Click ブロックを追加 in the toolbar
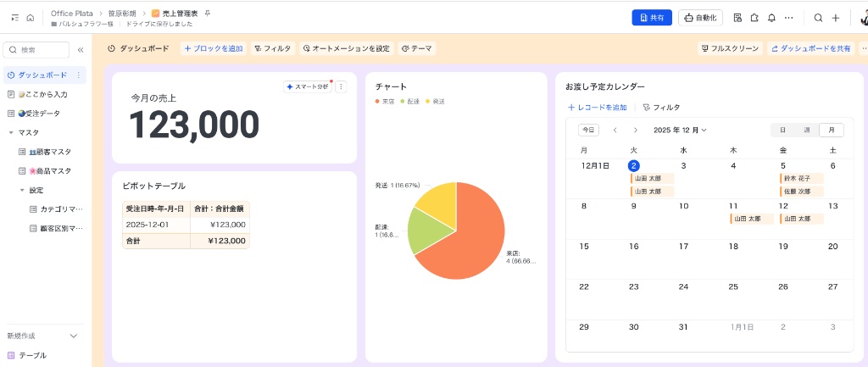Image resolution: width=868 pixels, height=367 pixels. point(213,48)
